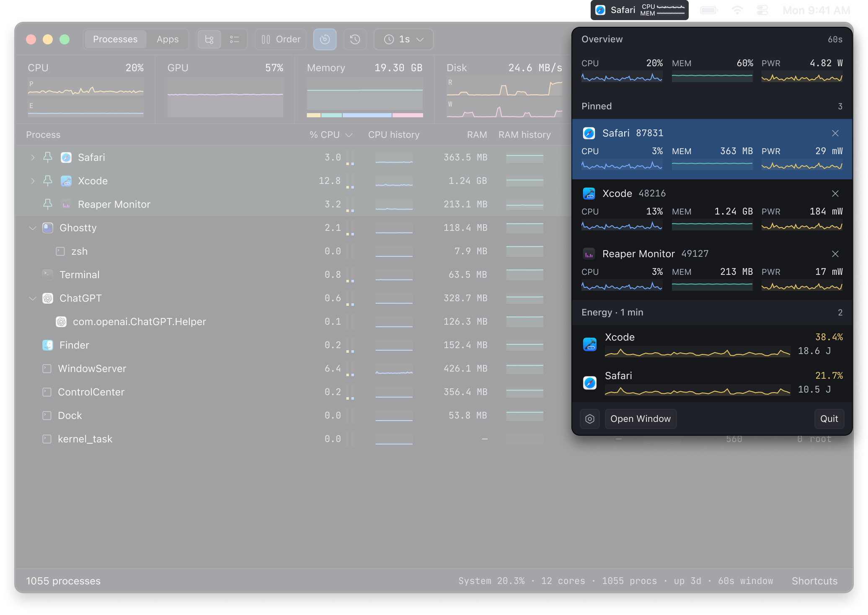Click the GPU usage graph
Screen dimensions: 868x615
(x=225, y=97)
